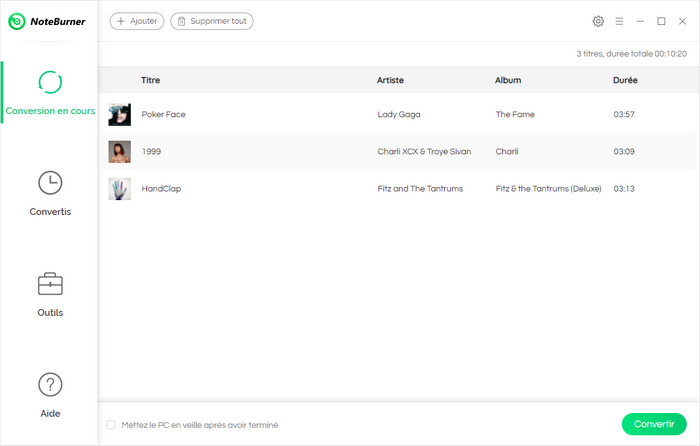Click album Charli
This screenshot has height=446, width=700.
[x=507, y=151]
